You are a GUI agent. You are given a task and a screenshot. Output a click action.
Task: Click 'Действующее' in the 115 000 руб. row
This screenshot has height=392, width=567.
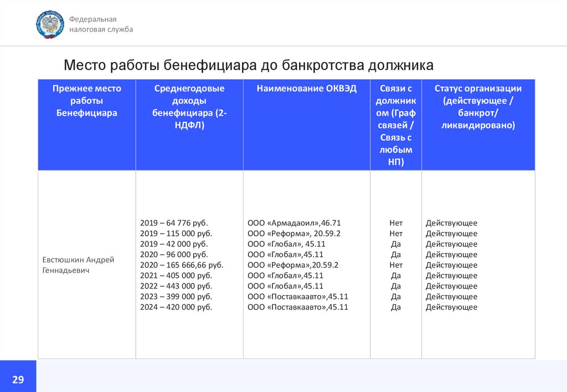pos(451,234)
